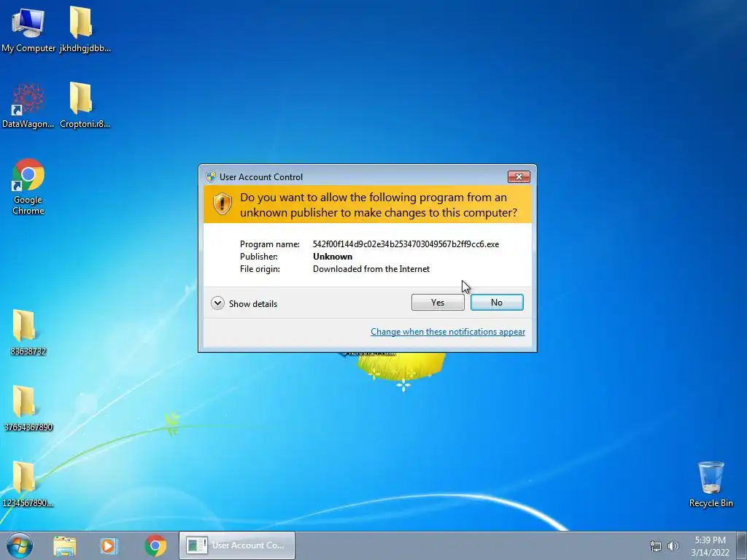Image resolution: width=747 pixels, height=560 pixels.
Task: Click the UAC shield icon in title bar
Action: (x=211, y=177)
